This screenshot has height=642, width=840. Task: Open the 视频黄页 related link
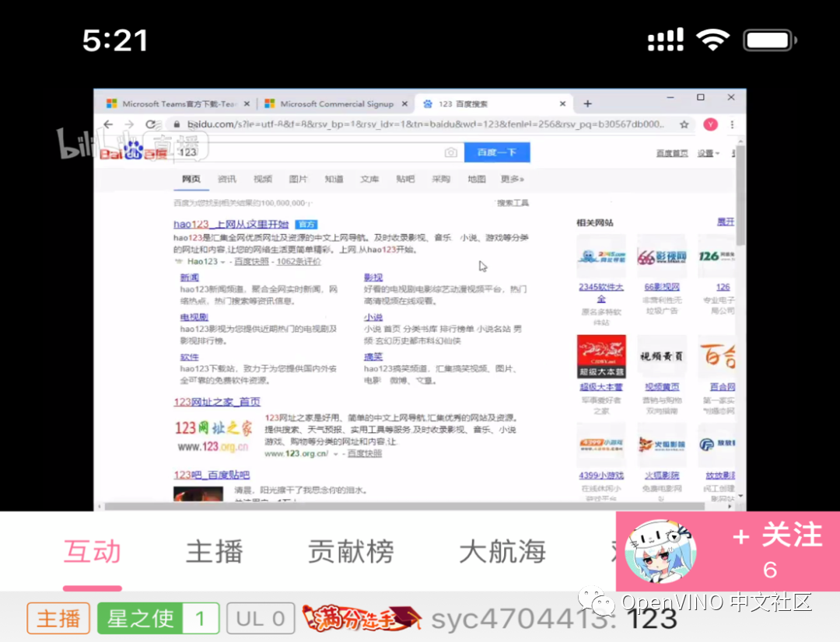click(x=662, y=386)
